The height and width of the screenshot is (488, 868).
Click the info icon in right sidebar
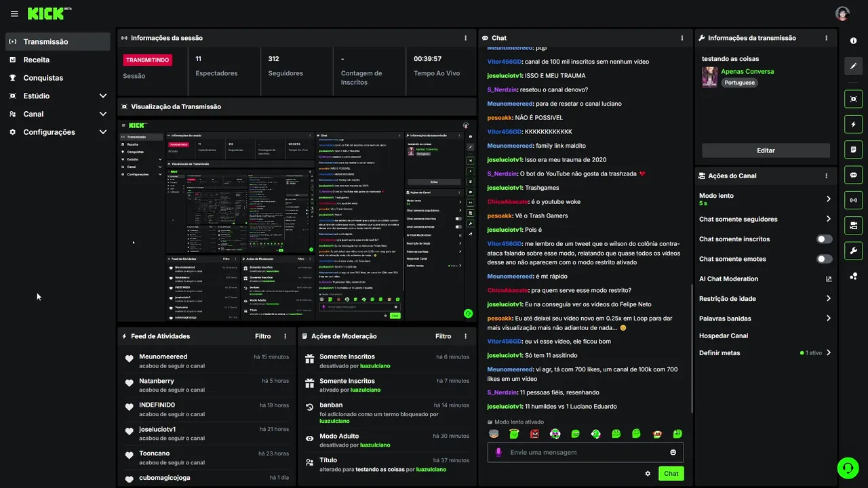[x=853, y=41]
